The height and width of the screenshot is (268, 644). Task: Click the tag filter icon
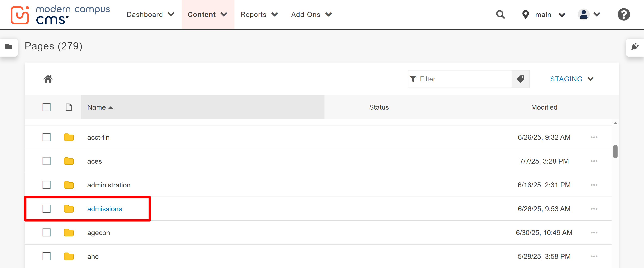521,79
